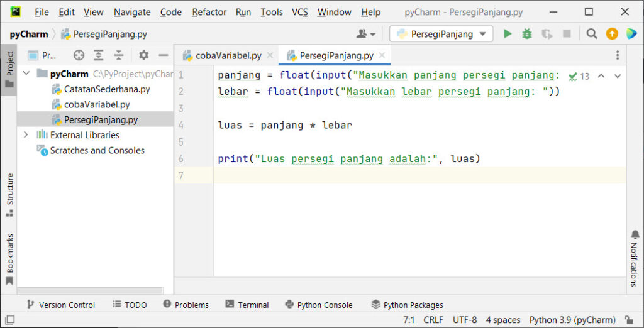
Task: Close the PersegiPanjang.py tab
Action: click(x=382, y=55)
